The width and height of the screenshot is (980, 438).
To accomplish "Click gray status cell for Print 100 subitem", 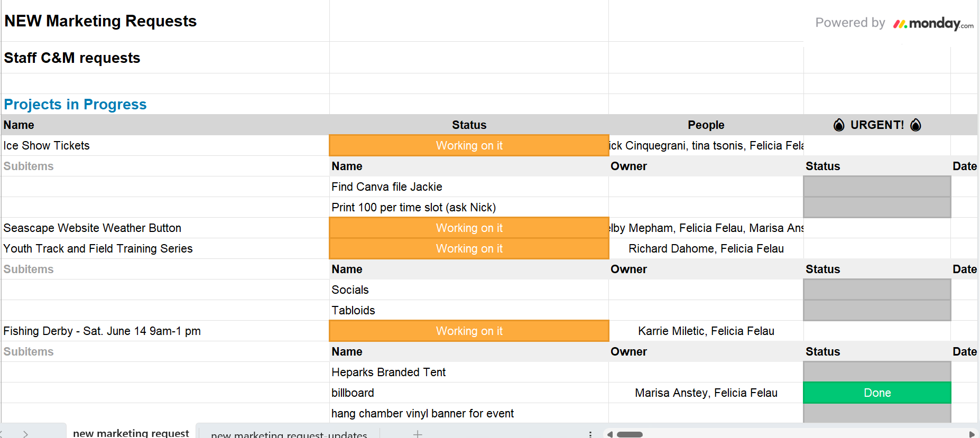I will pos(877,207).
